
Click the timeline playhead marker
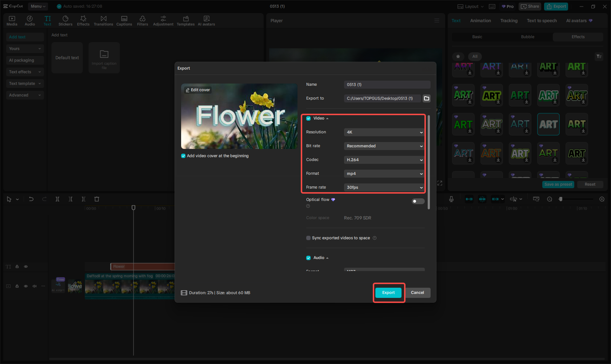pos(133,208)
